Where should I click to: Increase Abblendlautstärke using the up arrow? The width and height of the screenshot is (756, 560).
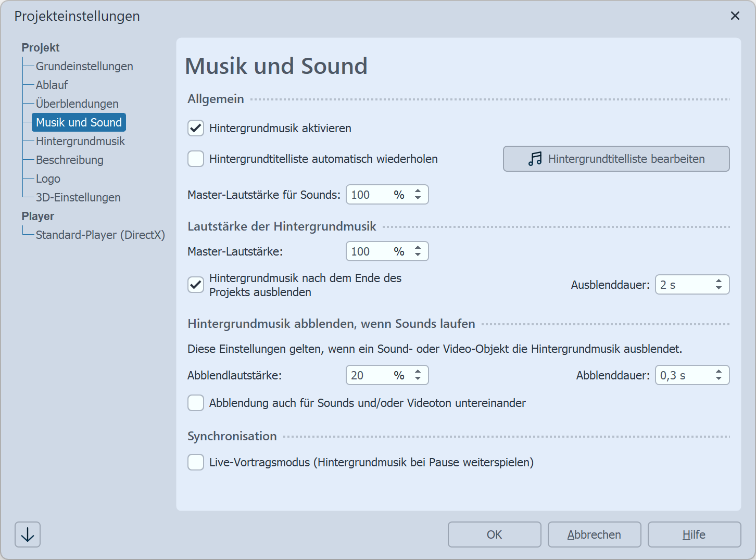tap(417, 371)
